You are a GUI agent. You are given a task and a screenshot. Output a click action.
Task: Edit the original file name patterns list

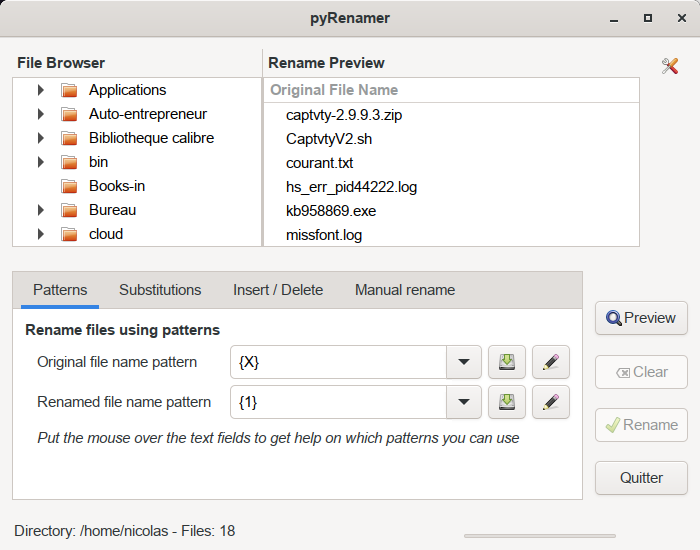pos(551,362)
